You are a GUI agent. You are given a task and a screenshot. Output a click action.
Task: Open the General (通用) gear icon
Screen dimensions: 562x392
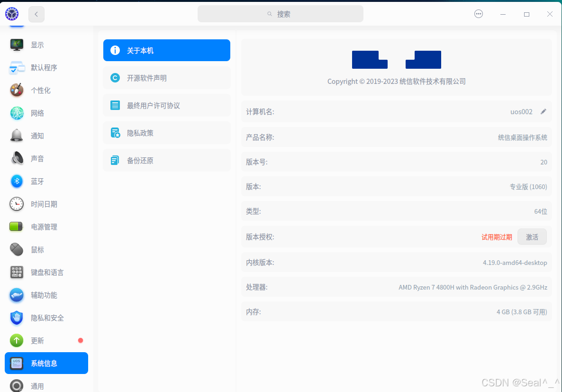point(17,385)
